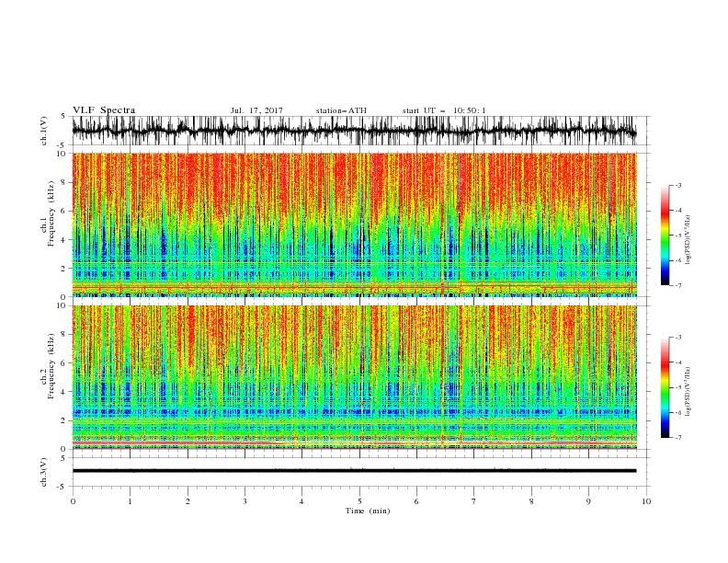The image size is (728, 563).
Task: Click the 'Time (min)' axis label
Action: coord(368,511)
